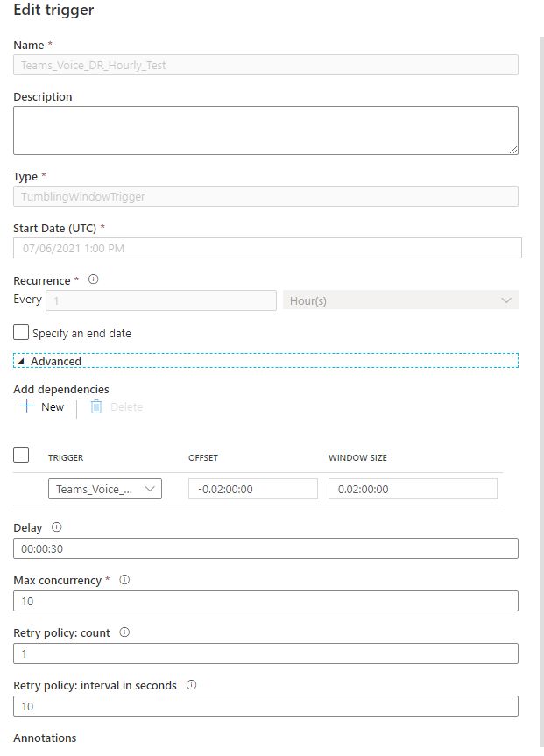Viewport: 544px width, 756px height.
Task: Click the dependency Window Size field
Action: (x=413, y=490)
